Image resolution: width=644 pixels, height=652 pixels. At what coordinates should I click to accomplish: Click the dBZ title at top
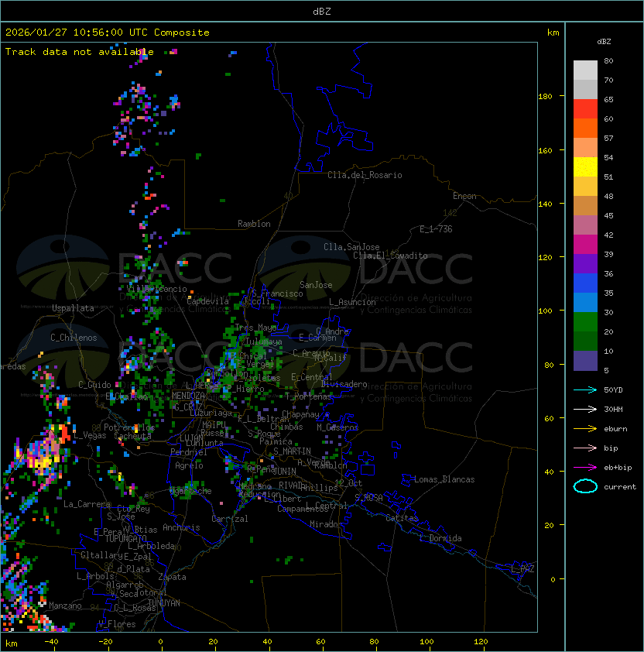(x=321, y=11)
